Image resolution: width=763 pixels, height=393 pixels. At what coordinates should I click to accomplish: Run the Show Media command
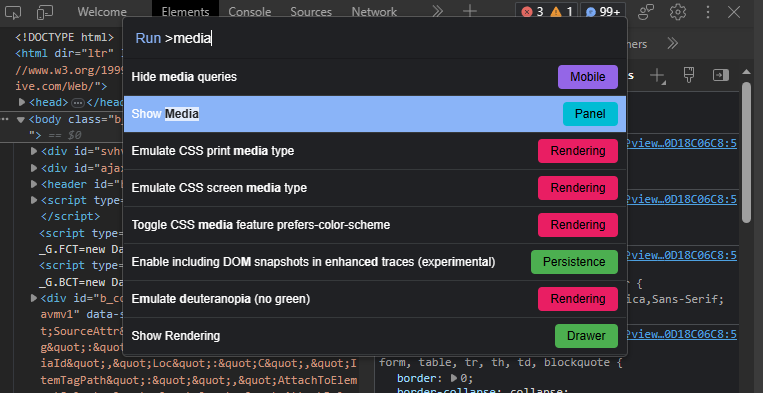[x=375, y=114]
